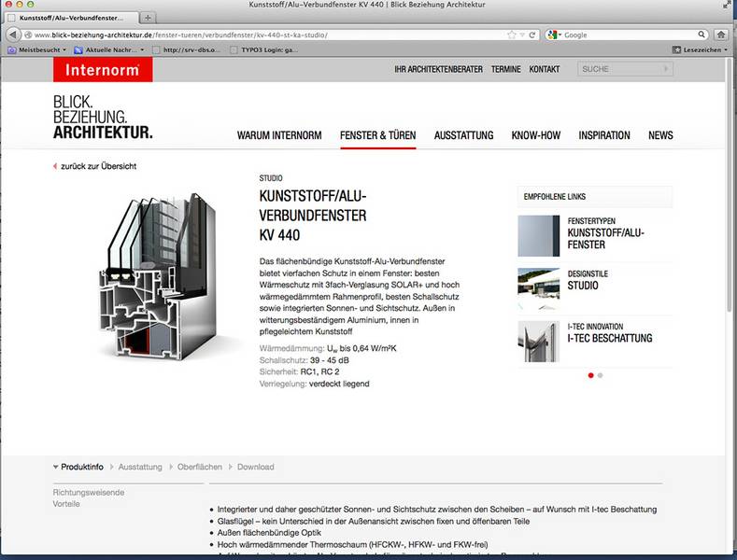This screenshot has height=560, width=737.
Task: Open the Inspiration menu
Action: point(604,135)
